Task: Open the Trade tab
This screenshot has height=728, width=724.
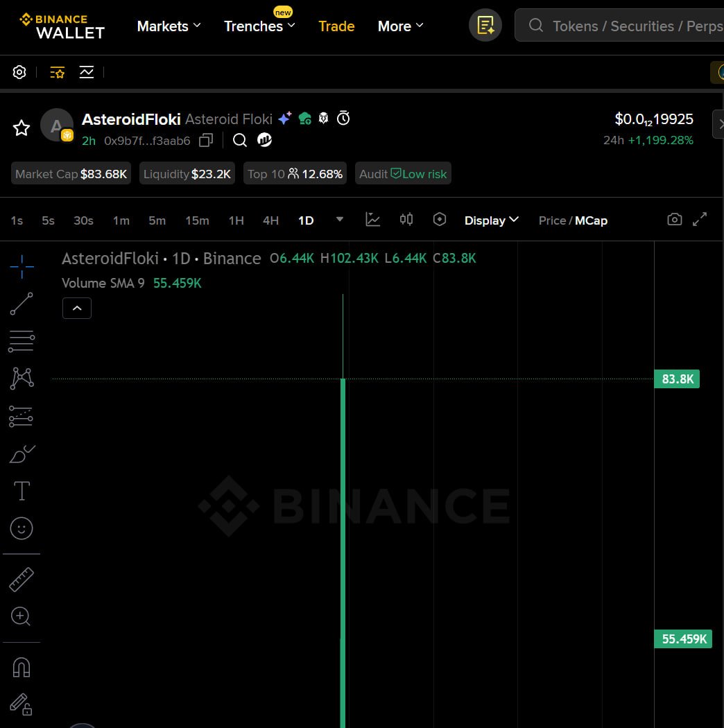Action: [x=336, y=26]
